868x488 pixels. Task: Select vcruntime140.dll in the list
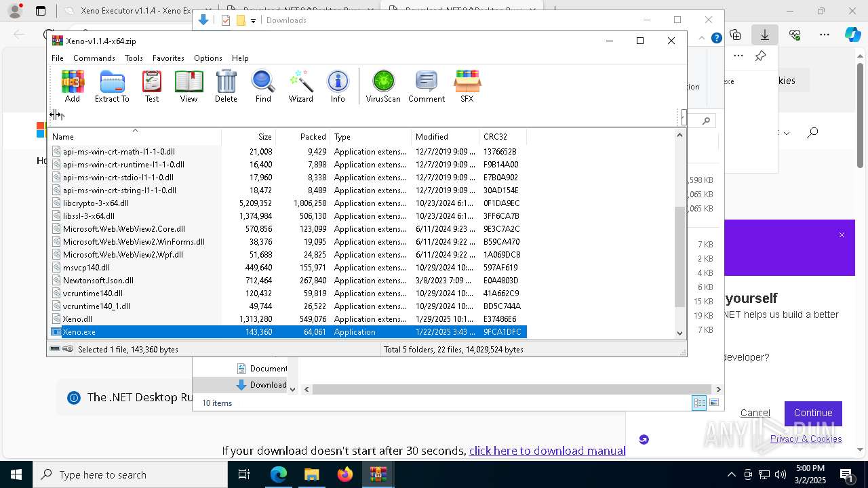pyautogui.click(x=288, y=293)
